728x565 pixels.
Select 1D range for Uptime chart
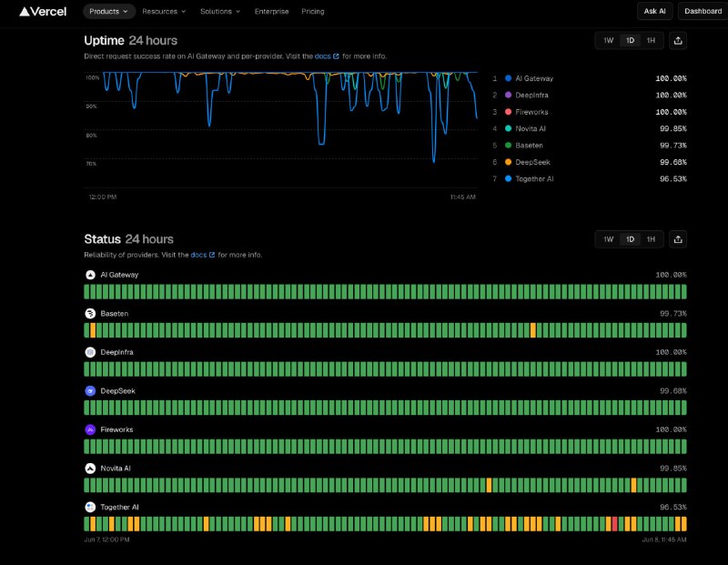[x=630, y=40]
